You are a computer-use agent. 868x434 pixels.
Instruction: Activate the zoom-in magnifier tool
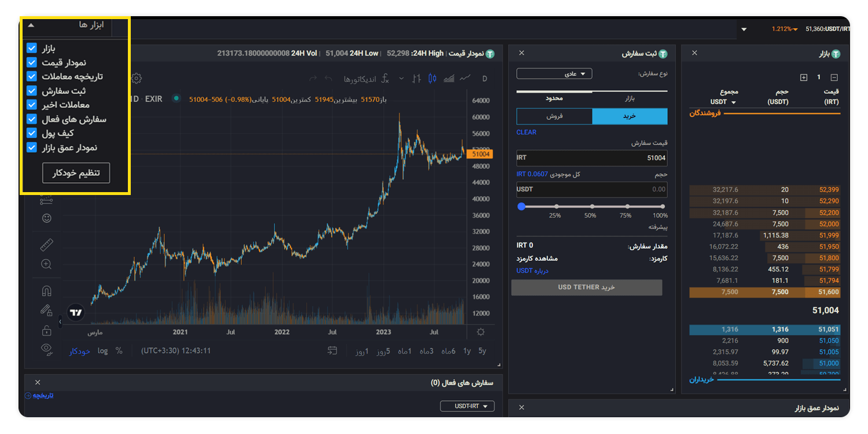point(47,264)
